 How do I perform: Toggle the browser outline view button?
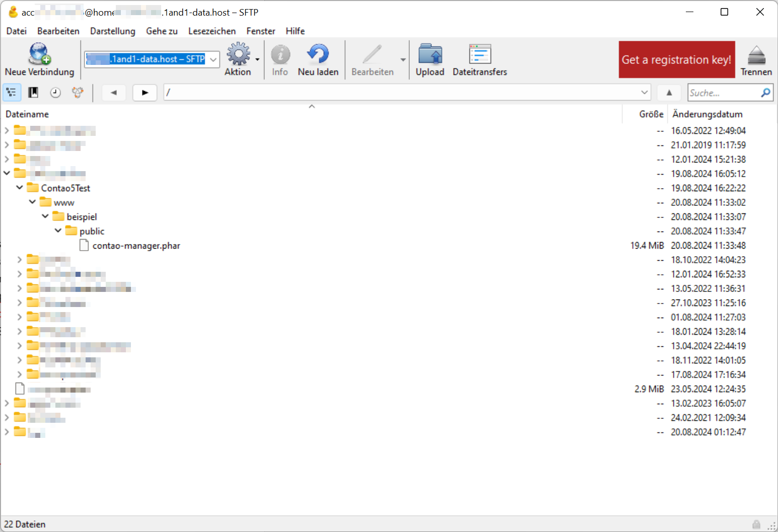point(11,93)
